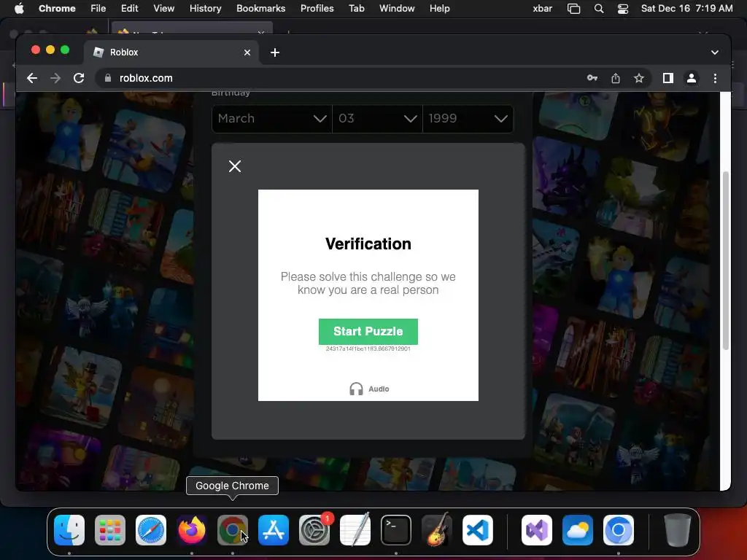The image size is (747, 560).
Task: Close the verification dialog with X
Action: pyautogui.click(x=235, y=166)
